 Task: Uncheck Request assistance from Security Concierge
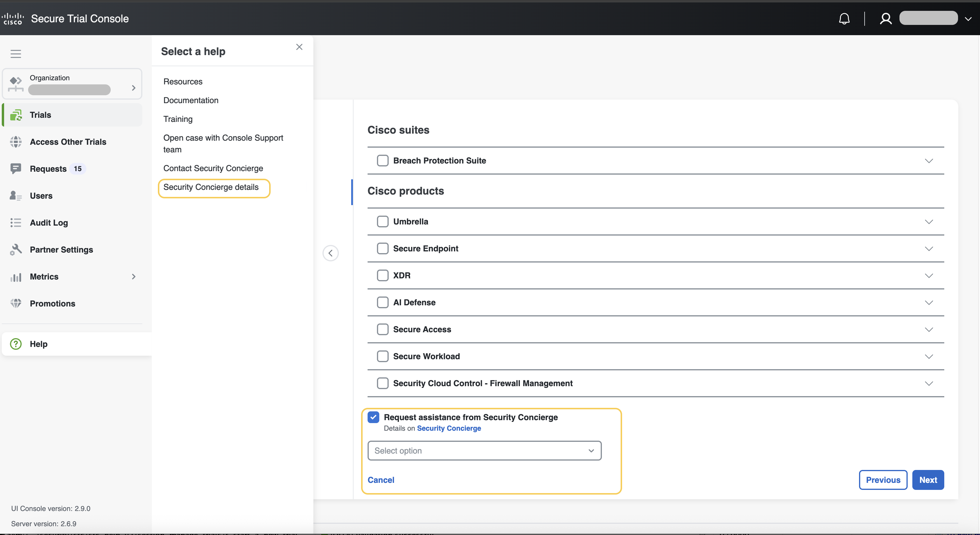pyautogui.click(x=373, y=417)
